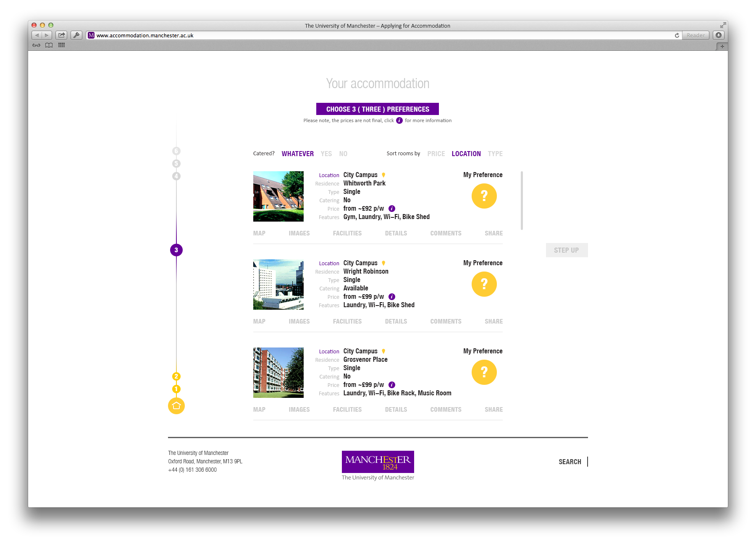Click the accommodation list scrollbar
This screenshot has width=756, height=546.
pos(522,201)
